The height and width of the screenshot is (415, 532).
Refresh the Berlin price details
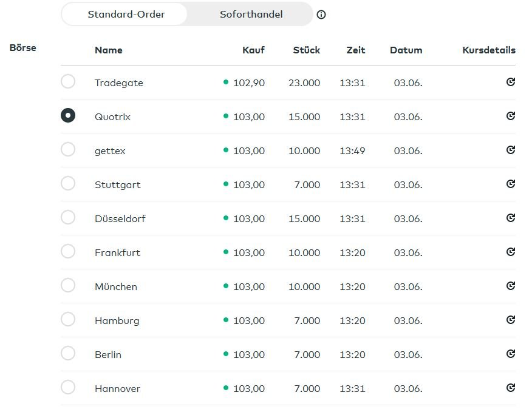click(x=510, y=354)
